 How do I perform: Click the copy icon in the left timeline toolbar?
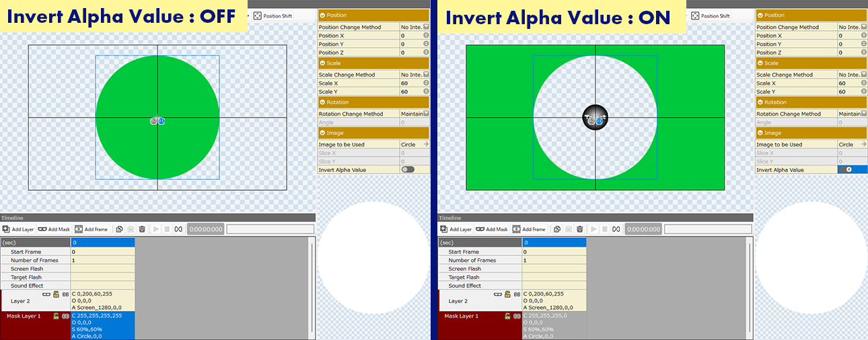click(119, 229)
